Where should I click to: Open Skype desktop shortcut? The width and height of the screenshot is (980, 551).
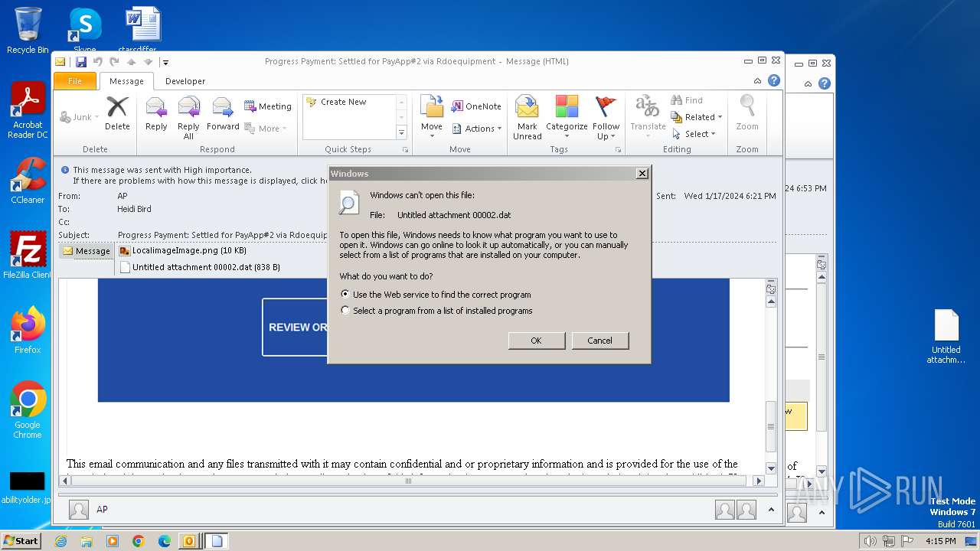85,31
